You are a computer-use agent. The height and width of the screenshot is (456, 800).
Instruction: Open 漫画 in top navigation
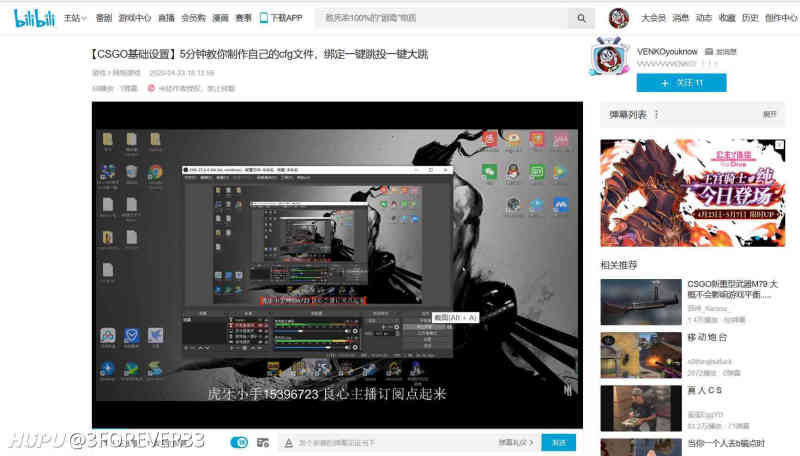tap(220, 18)
